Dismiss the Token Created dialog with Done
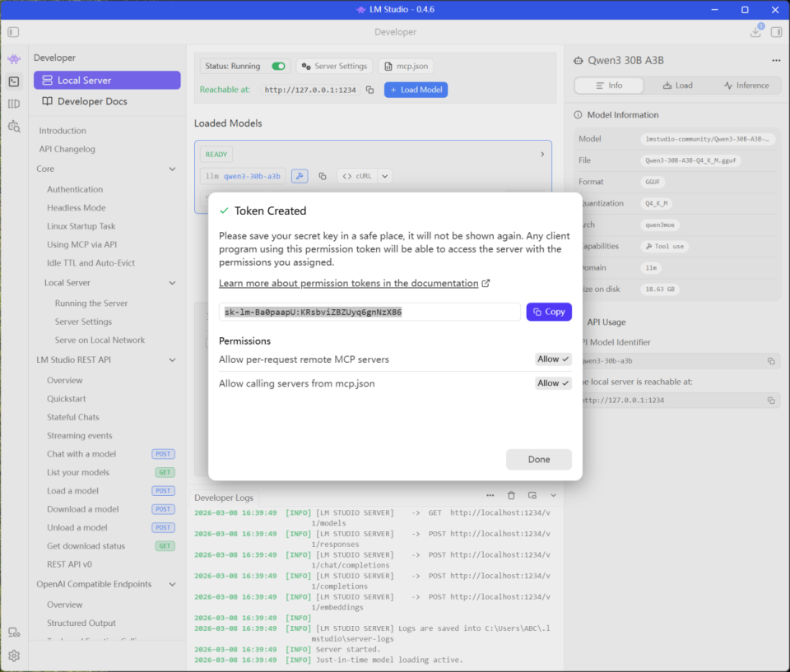790x672 pixels. click(x=538, y=460)
